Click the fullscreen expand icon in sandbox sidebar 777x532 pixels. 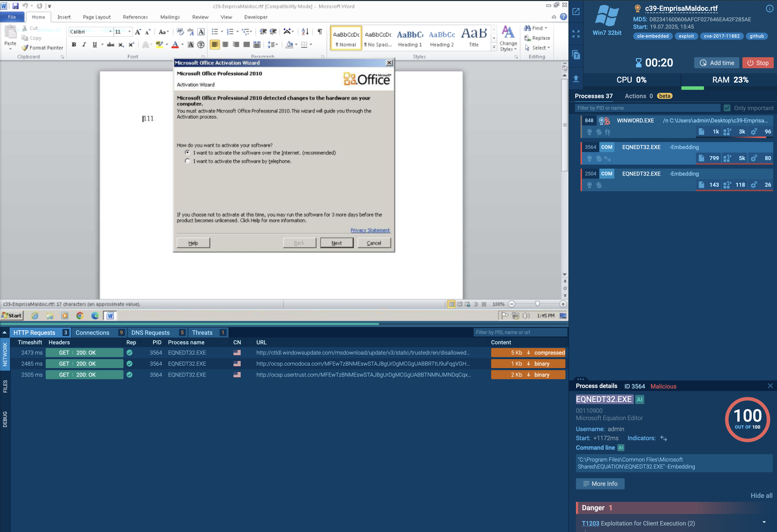tap(576, 34)
